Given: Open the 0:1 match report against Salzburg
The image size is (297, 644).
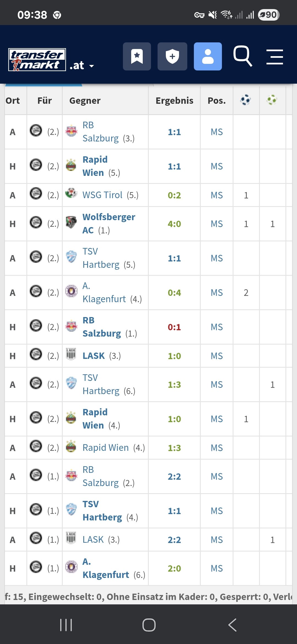Looking at the screenshot, I should (174, 327).
